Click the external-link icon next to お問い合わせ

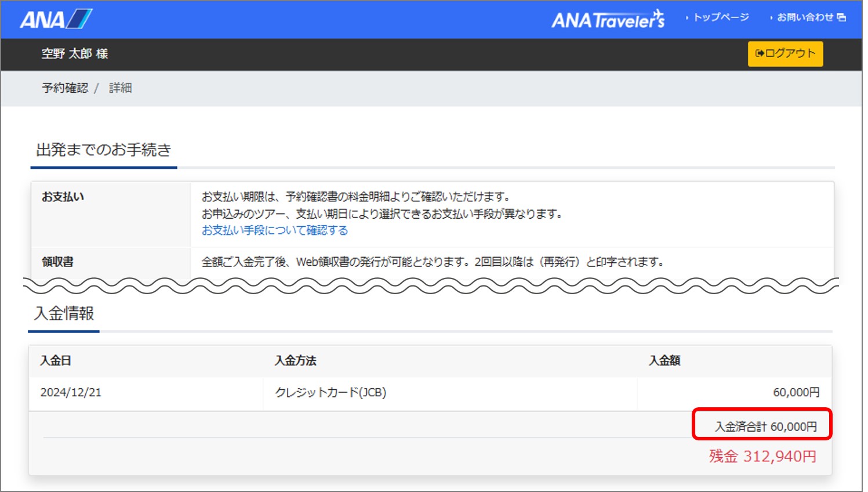842,17
